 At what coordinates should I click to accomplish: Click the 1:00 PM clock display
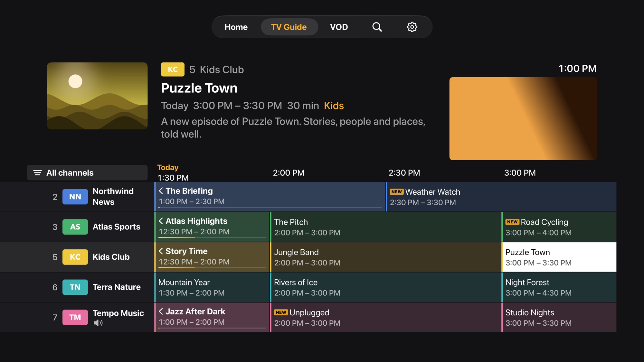click(x=577, y=69)
